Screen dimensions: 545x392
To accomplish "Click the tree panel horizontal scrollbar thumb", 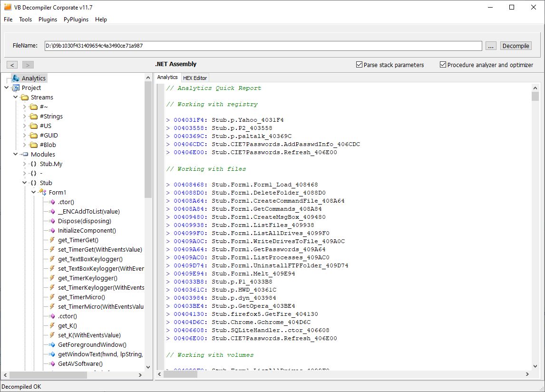I will [x=48, y=375].
